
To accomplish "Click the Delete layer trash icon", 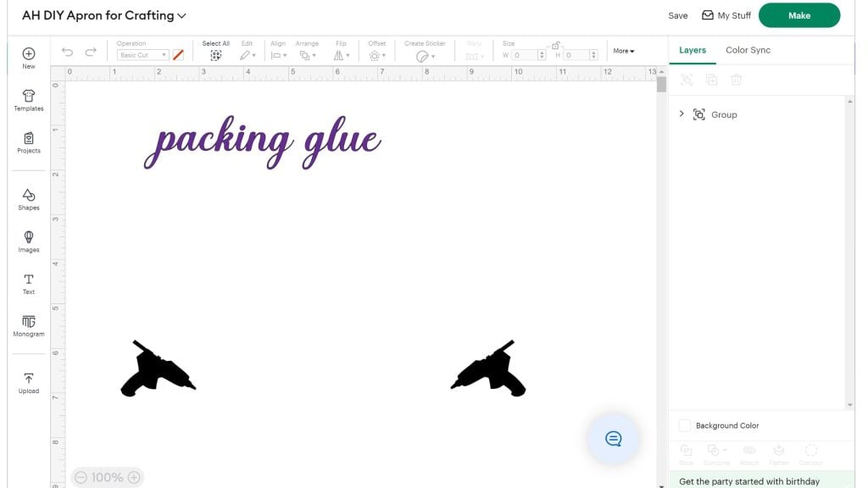I will pyautogui.click(x=737, y=80).
